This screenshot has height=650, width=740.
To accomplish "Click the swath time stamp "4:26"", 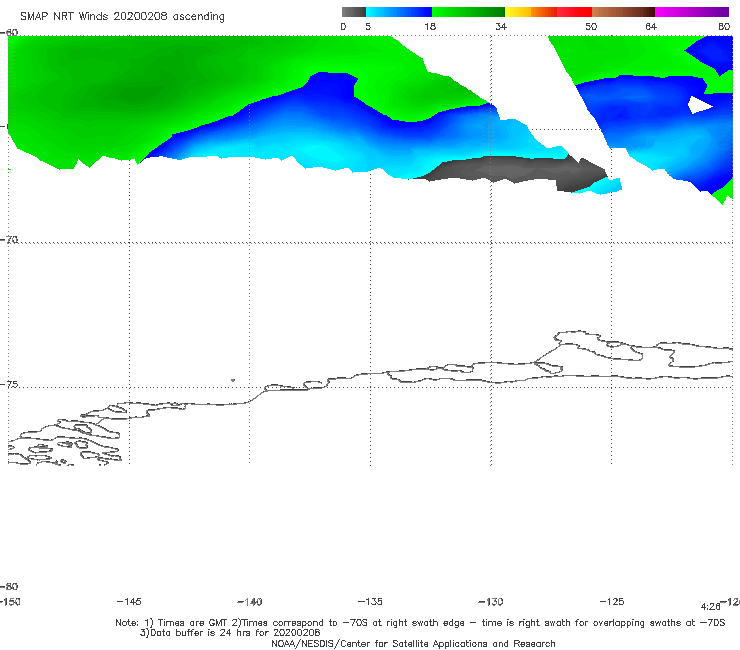I will (x=710, y=607).
